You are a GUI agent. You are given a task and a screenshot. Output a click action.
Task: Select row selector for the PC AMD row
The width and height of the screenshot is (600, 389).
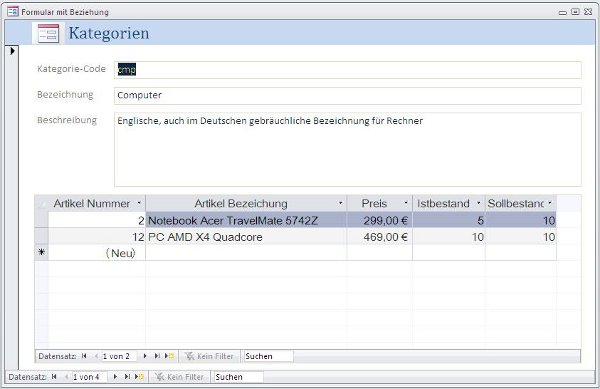[41, 236]
